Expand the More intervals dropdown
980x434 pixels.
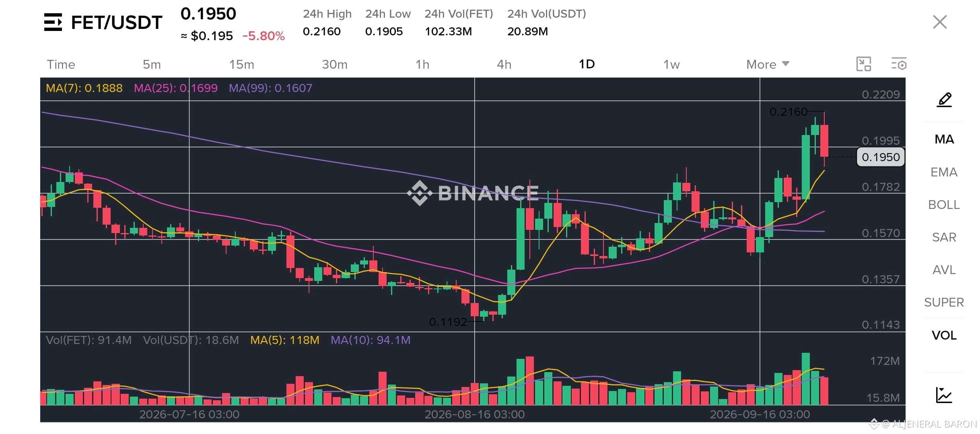768,64
